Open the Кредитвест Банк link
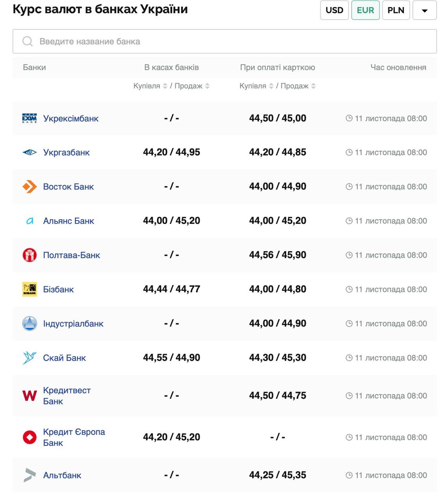Image resolution: width=448 pixels, height=500 pixels. 66,396
